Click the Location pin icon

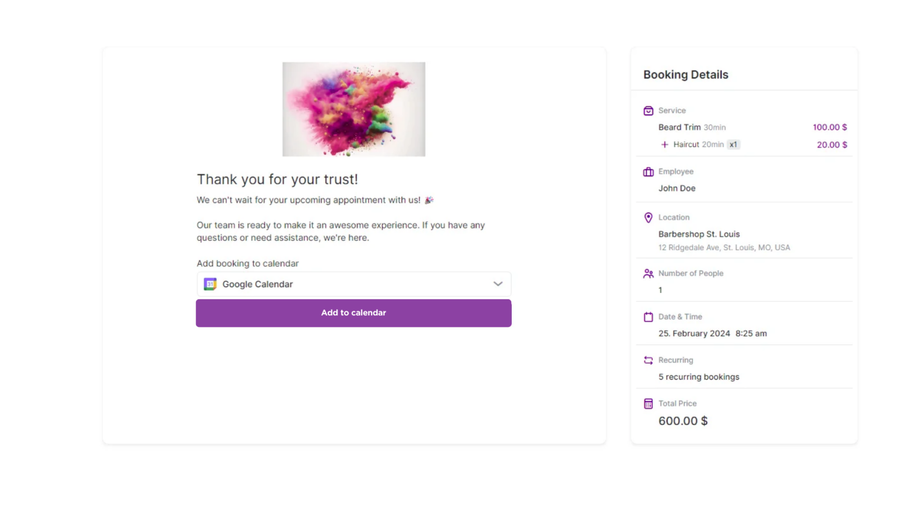648,217
